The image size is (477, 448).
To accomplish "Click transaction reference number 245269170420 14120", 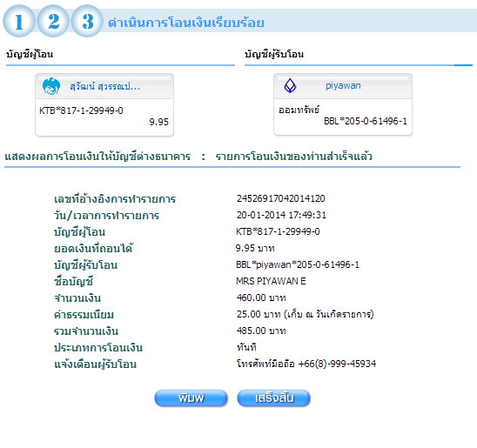I will tap(281, 198).
